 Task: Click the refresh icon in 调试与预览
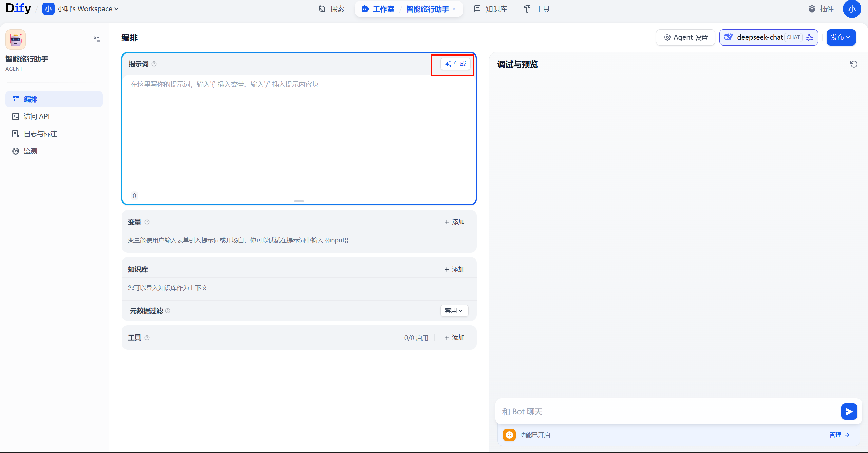coord(854,64)
